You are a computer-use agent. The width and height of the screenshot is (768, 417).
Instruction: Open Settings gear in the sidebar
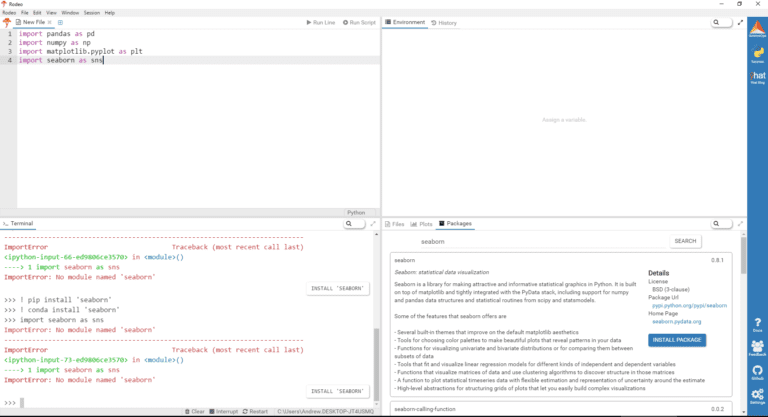pos(758,395)
